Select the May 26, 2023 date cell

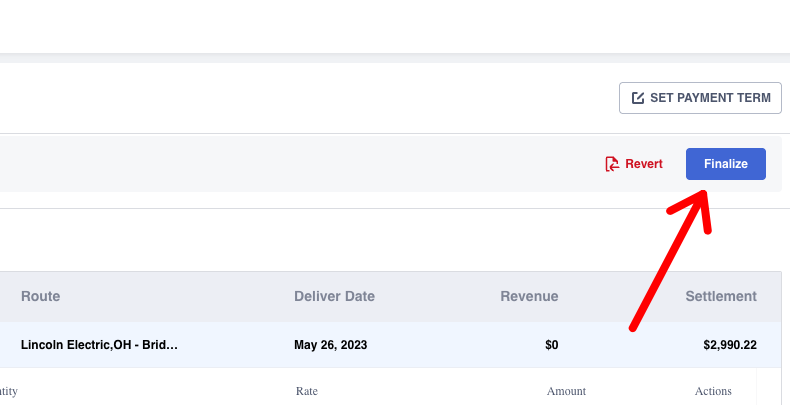coord(331,345)
